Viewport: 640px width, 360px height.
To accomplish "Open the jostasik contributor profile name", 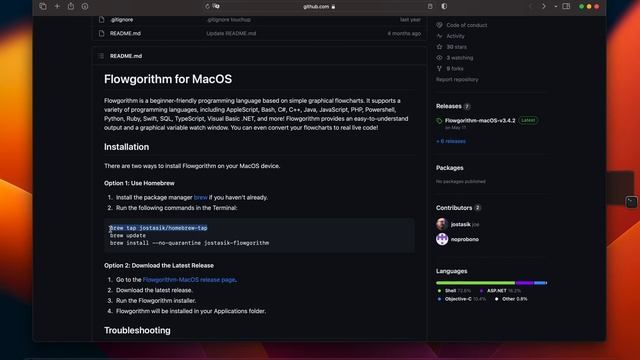I will click(460, 224).
